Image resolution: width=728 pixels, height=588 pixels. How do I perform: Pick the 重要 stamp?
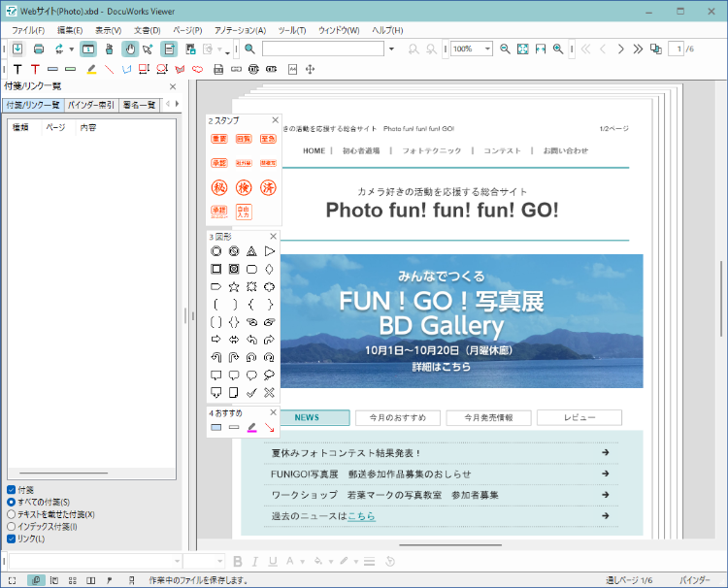(219, 139)
